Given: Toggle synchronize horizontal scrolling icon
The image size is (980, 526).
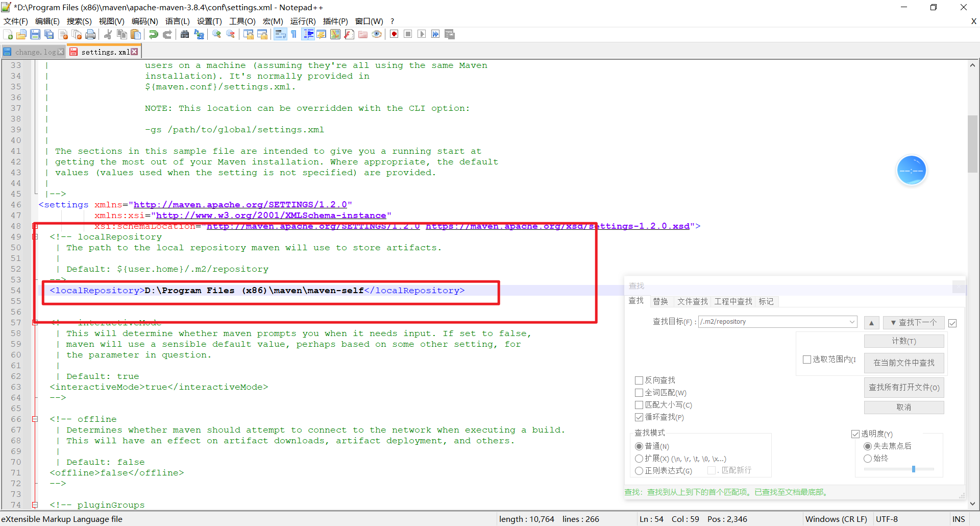Looking at the screenshot, I should pos(262,34).
